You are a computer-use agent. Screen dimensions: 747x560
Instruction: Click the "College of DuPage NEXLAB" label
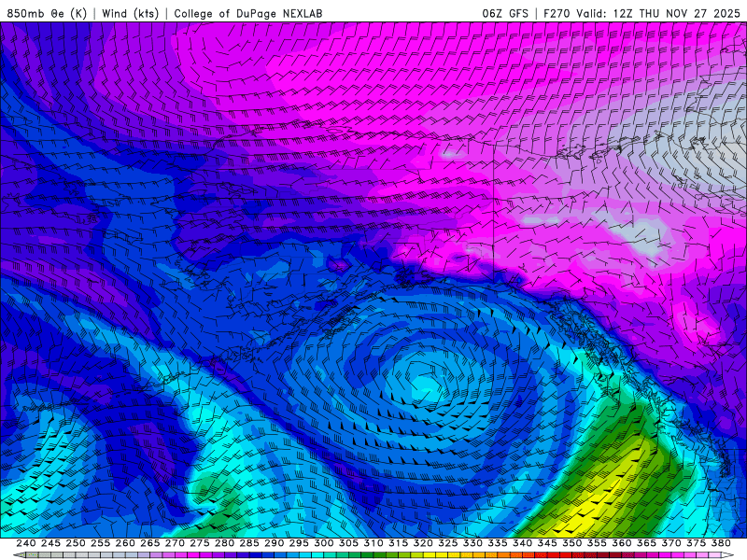[248, 13]
